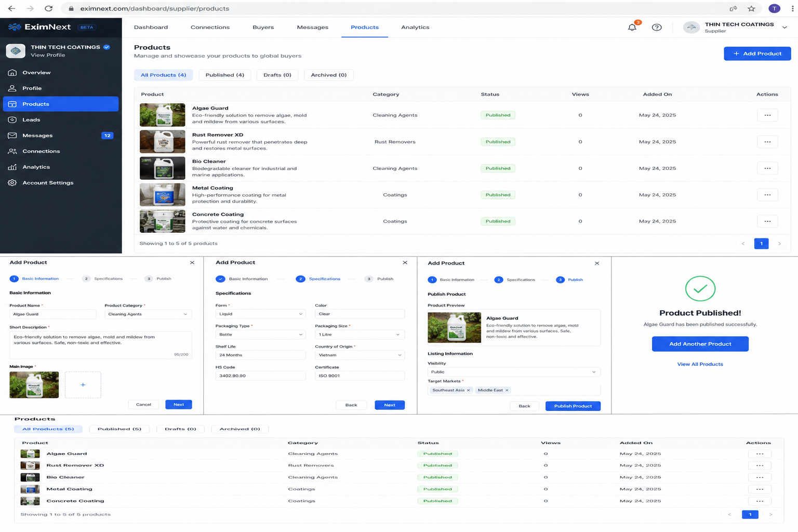Click the Main Image thumbnail in Basic Information
This screenshot has width=798, height=532.
tap(34, 385)
